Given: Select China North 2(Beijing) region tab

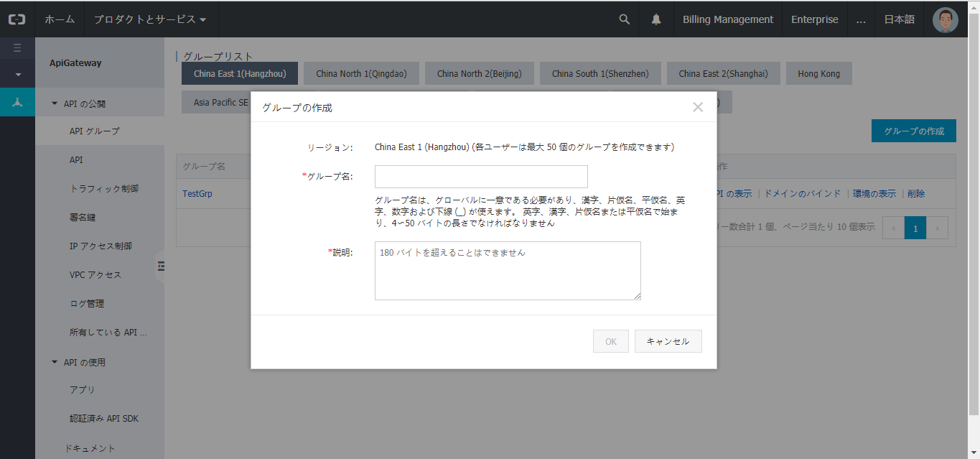Looking at the screenshot, I should pyautogui.click(x=479, y=74).
